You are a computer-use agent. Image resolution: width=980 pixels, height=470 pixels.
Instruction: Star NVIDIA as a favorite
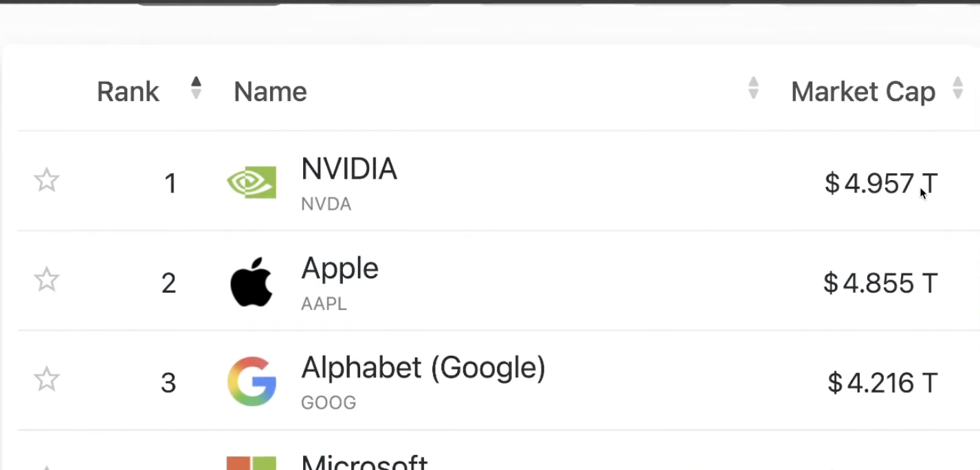click(x=47, y=181)
